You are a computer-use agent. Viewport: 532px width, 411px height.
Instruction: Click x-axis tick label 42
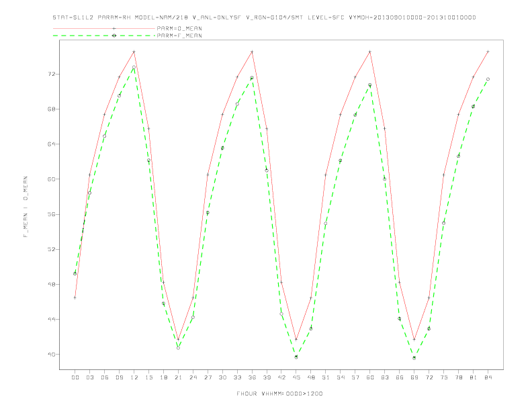(281, 377)
